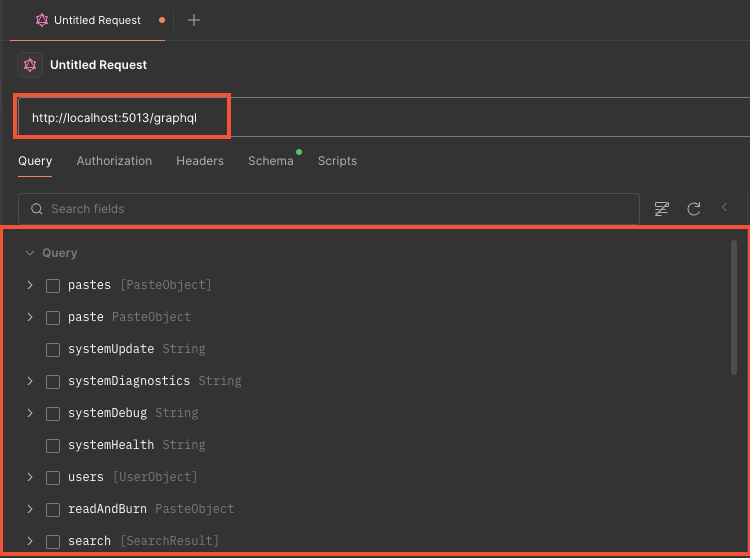Collapse the panel using the left chevron icon

click(x=725, y=208)
